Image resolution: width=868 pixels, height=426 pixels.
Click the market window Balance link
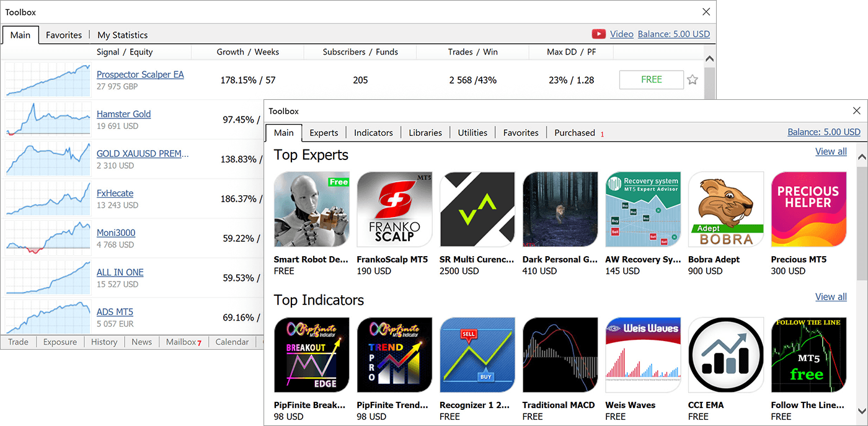pos(823,132)
